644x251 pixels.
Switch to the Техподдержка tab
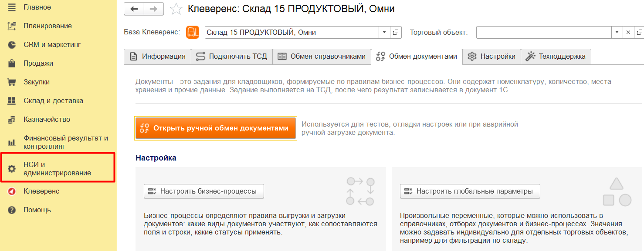(556, 57)
